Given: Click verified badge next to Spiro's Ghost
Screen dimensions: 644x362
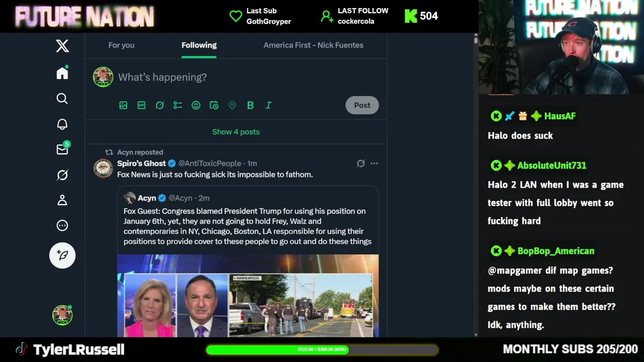Looking at the screenshot, I should pos(172,163).
